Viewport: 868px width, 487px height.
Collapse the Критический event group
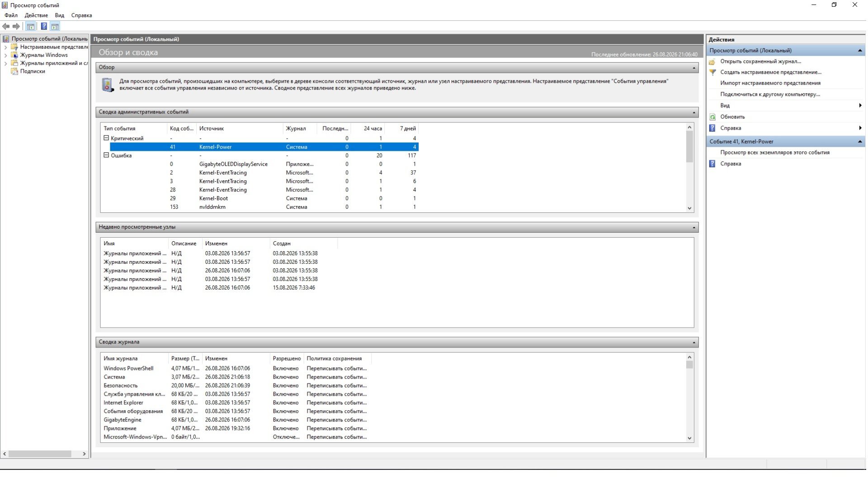106,138
